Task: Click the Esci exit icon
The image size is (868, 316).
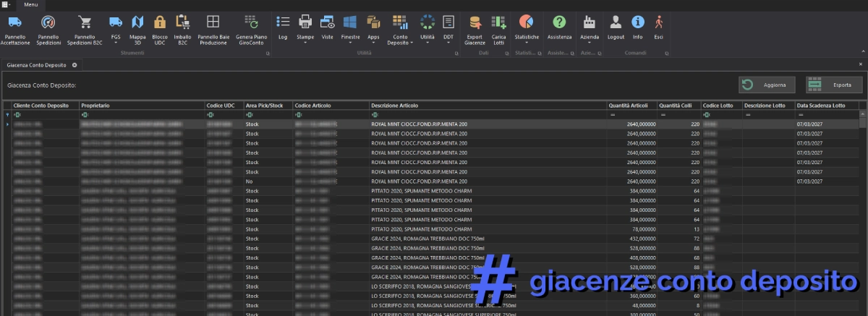Action: pyautogui.click(x=658, y=22)
